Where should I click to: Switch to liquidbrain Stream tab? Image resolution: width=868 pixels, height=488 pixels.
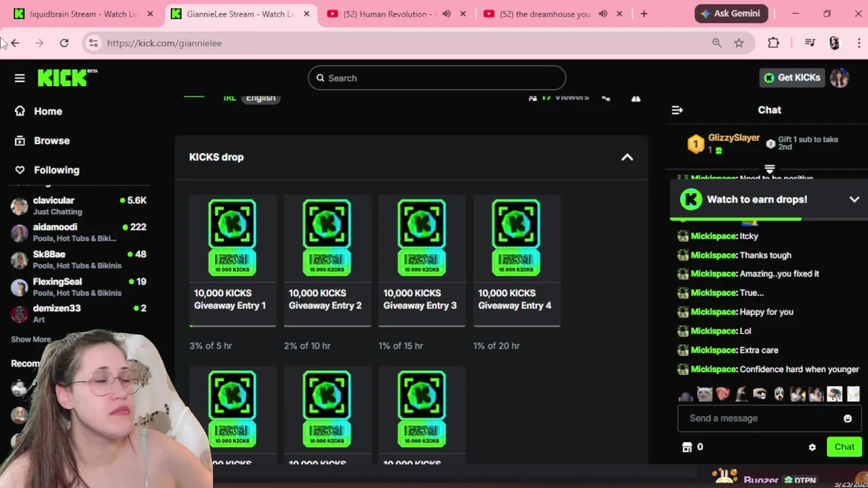tap(85, 14)
